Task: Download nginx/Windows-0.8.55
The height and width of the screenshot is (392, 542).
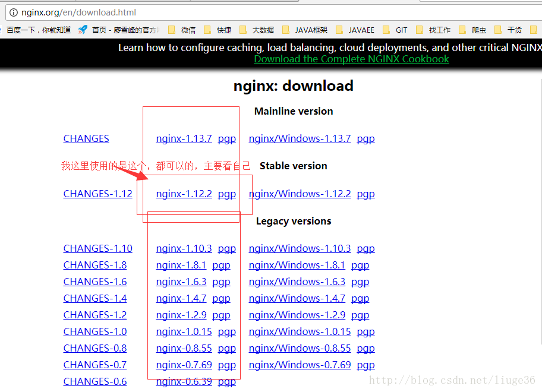Action: coord(300,348)
